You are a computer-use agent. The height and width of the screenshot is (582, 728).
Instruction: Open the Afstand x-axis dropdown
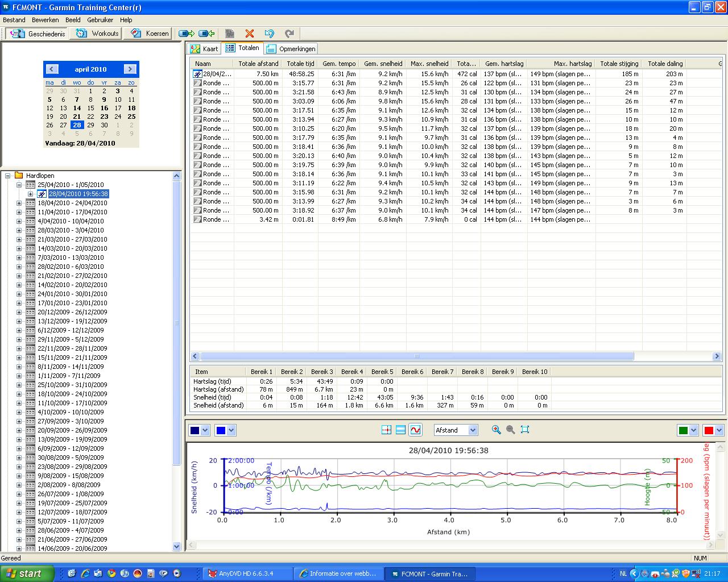[473, 430]
